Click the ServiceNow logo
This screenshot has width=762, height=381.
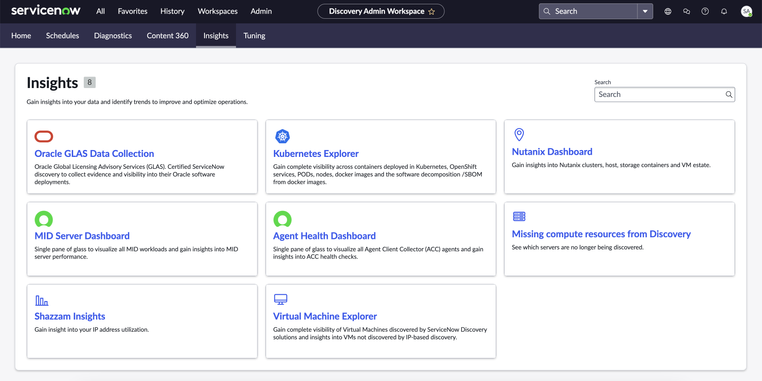coord(46,11)
